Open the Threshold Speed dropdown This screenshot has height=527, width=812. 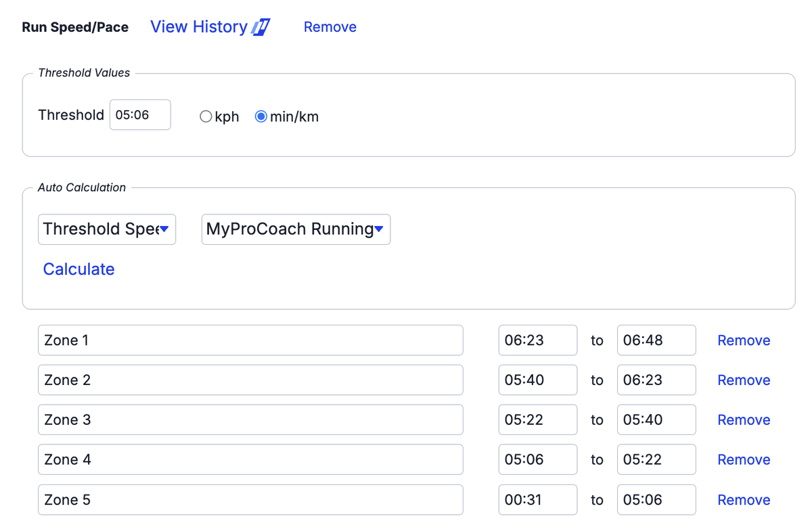[107, 229]
